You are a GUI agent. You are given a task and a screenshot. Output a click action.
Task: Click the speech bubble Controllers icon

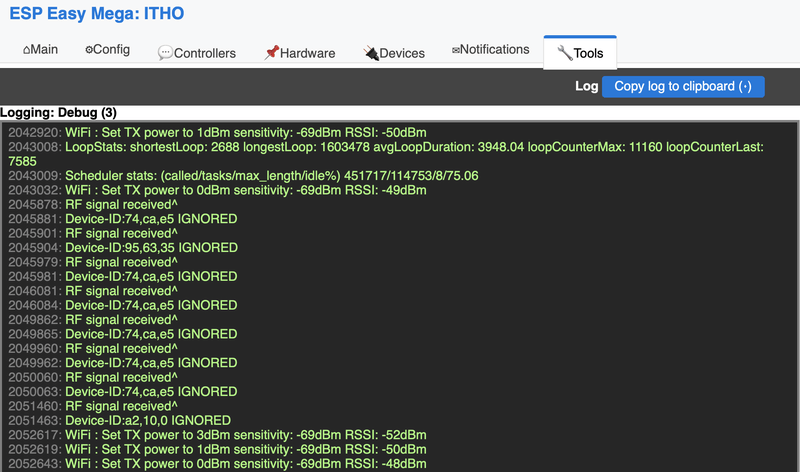tap(165, 53)
